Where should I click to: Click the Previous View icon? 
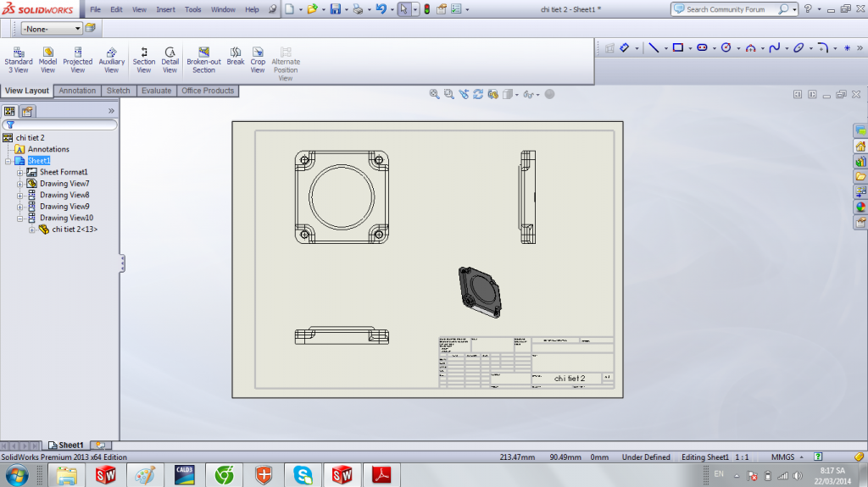pyautogui.click(x=464, y=94)
